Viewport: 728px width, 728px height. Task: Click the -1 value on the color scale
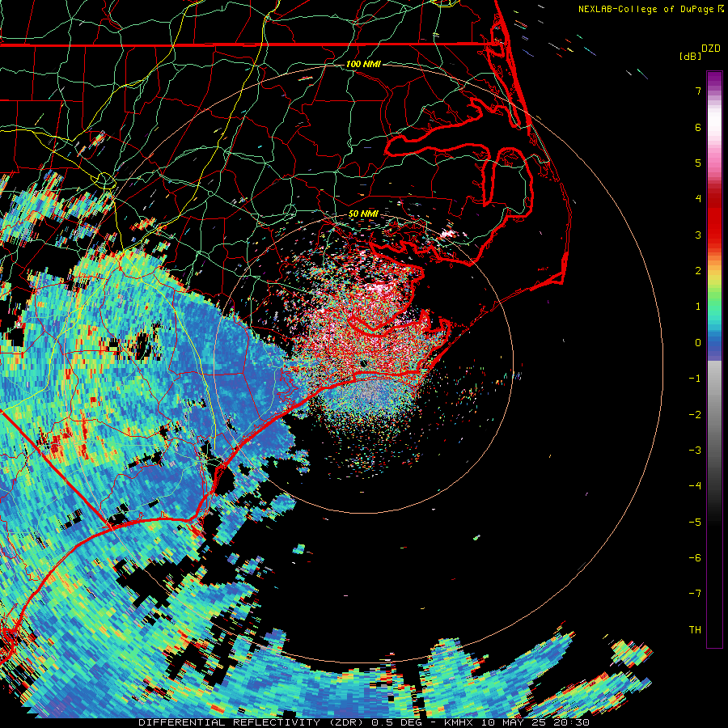click(695, 379)
